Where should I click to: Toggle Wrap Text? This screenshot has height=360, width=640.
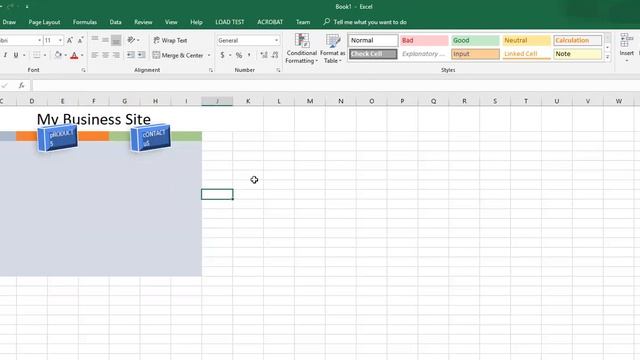pos(170,40)
